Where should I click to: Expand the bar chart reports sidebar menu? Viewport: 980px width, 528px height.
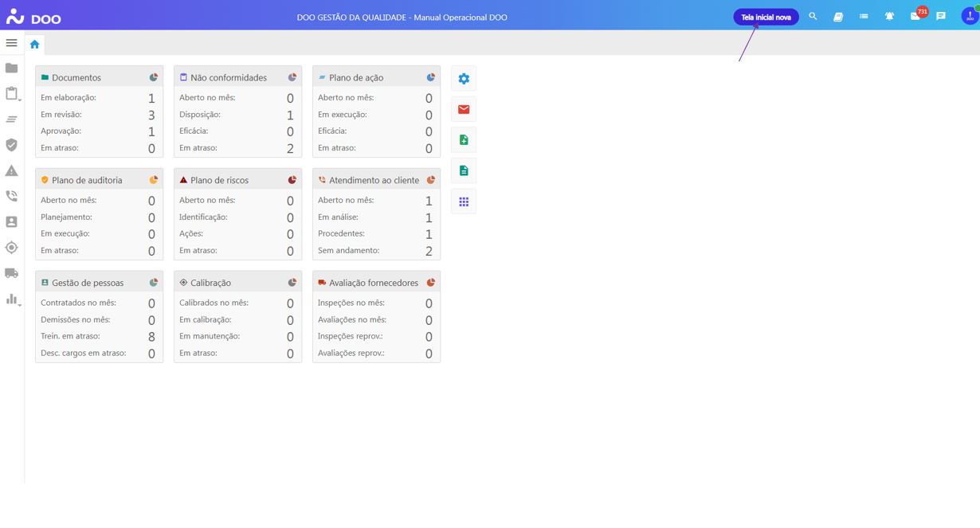(12, 299)
